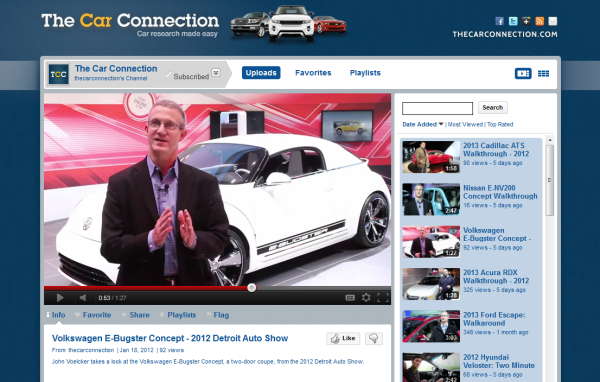Open the Facebook social icon
This screenshot has width=600, height=382.
tap(499, 21)
